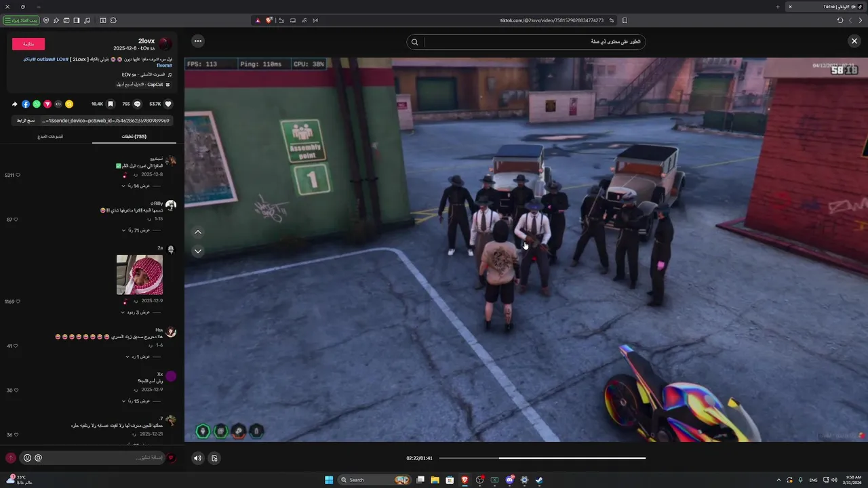Click the VPN shield toolbar icon
Screen dimensions: 868x488
tap(46, 20)
